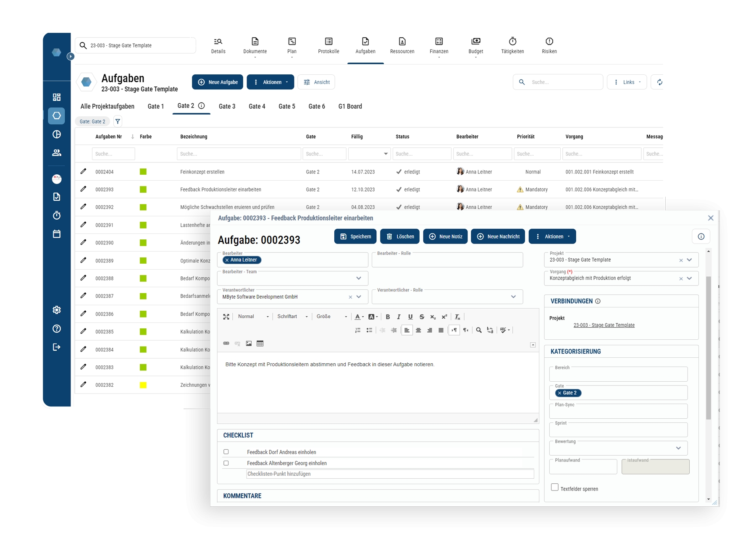Maximize the text editor
This screenshot has height=556, width=756.
click(226, 317)
